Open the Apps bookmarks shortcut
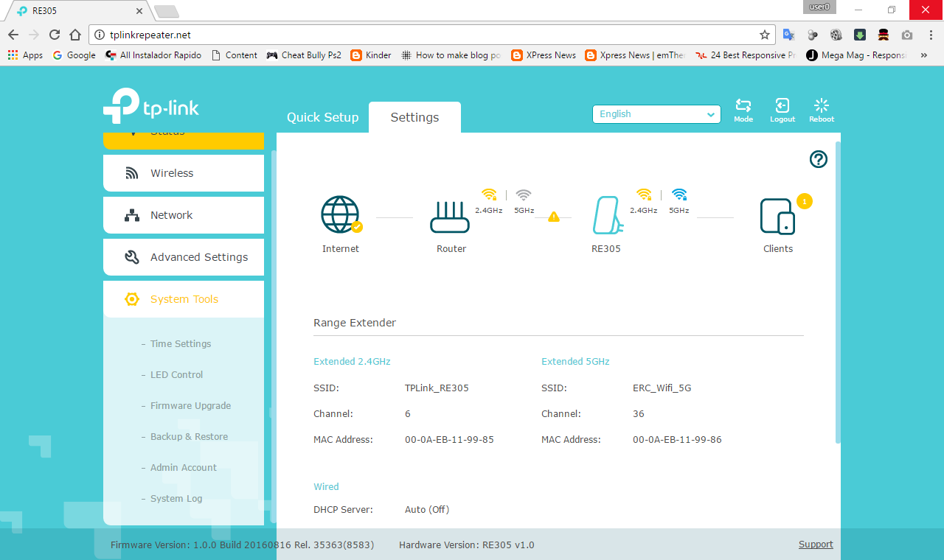944x560 pixels. point(25,55)
